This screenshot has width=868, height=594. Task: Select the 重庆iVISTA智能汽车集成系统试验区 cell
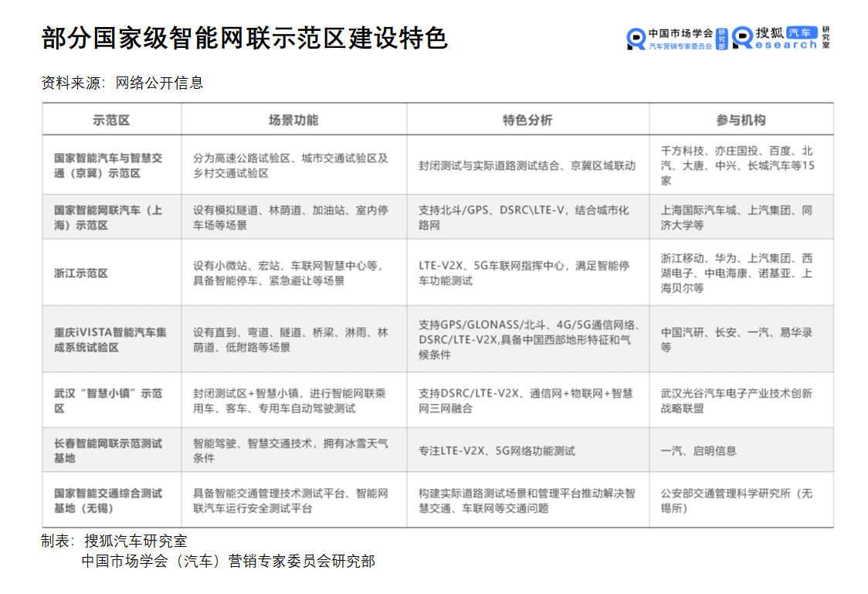(110, 340)
